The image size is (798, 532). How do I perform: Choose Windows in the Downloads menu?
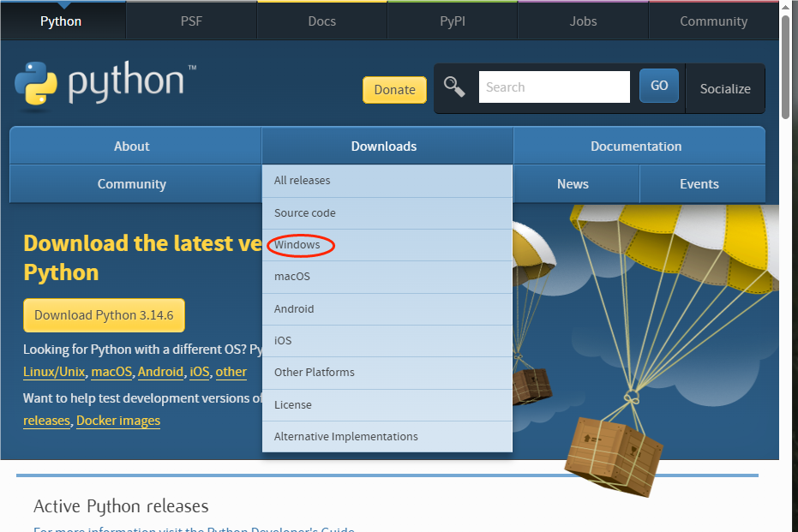point(387,245)
